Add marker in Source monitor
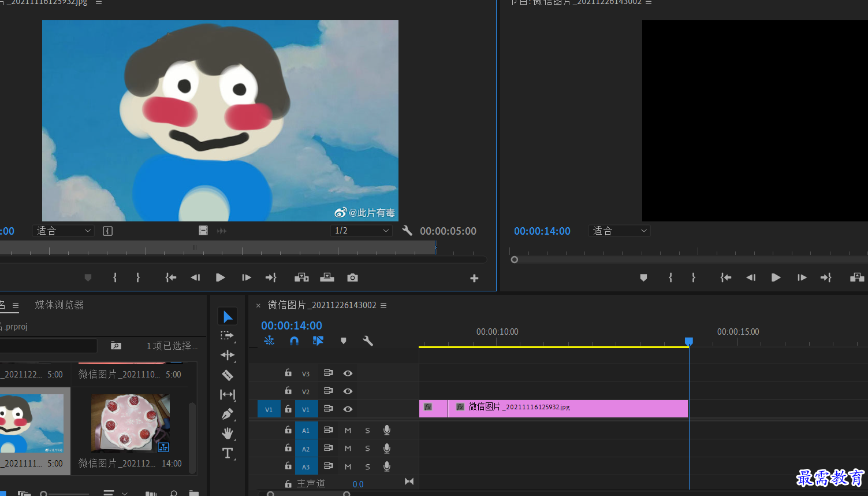 coord(88,278)
